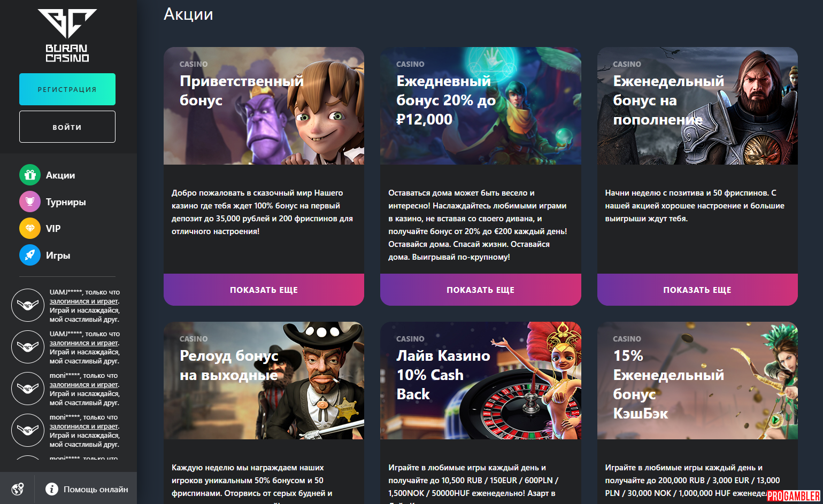Open the green gift Акции icon
Screen dimensions: 823x504
(30, 175)
